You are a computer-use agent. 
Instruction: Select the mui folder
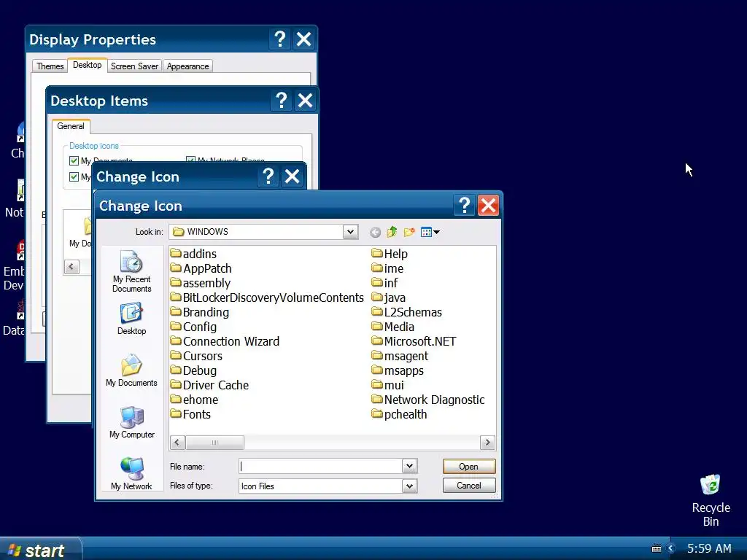(x=388, y=385)
